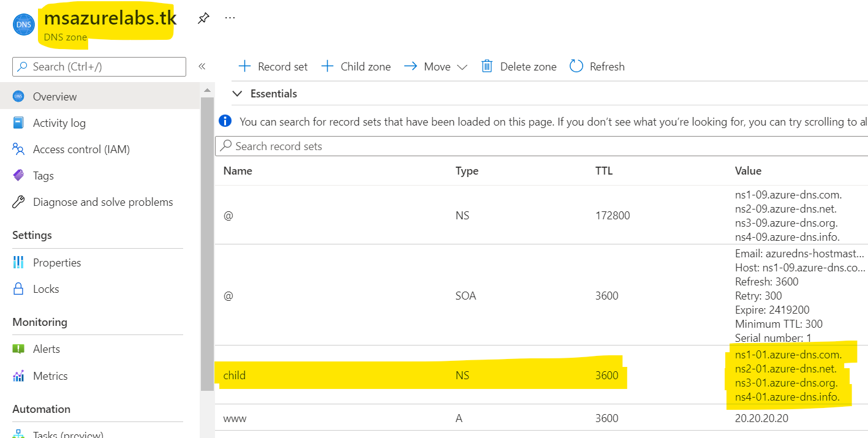Screen dimensions: 868x438
Task: Click ns4-01.azure-dns.info. value
Action: [x=787, y=397]
